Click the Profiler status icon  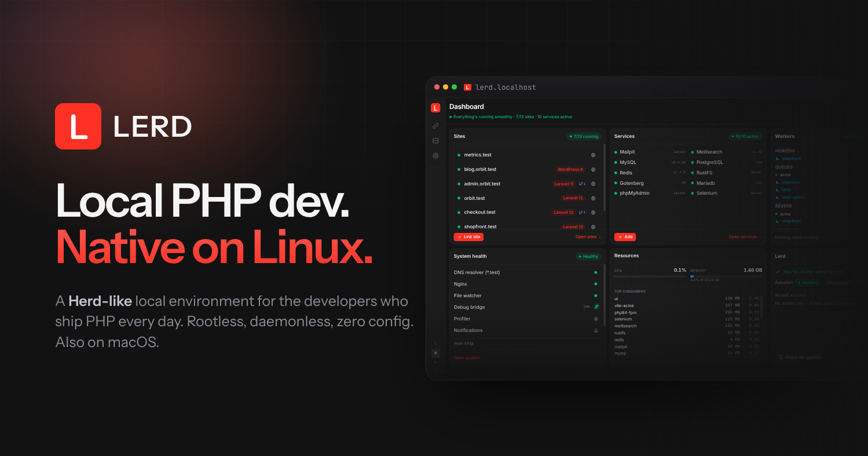tap(596, 319)
